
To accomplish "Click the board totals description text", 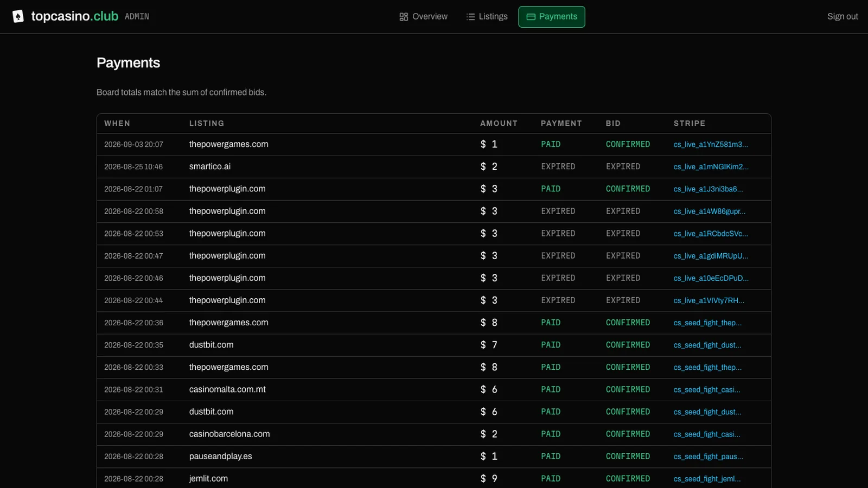I will click(181, 93).
